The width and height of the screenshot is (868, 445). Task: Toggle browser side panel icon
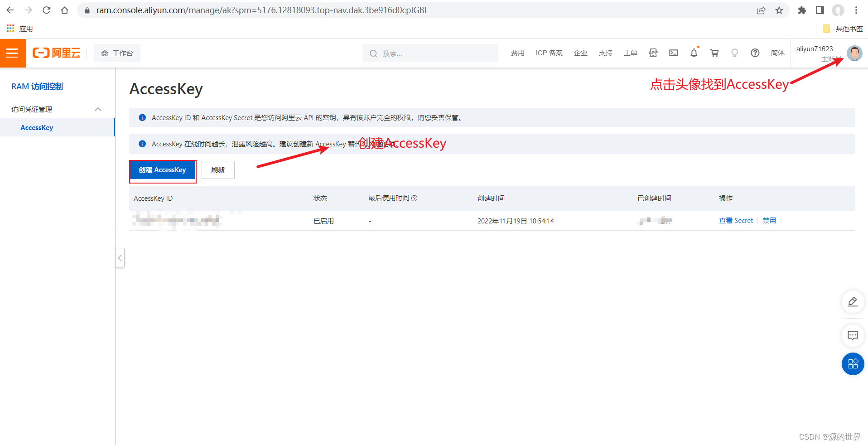820,10
